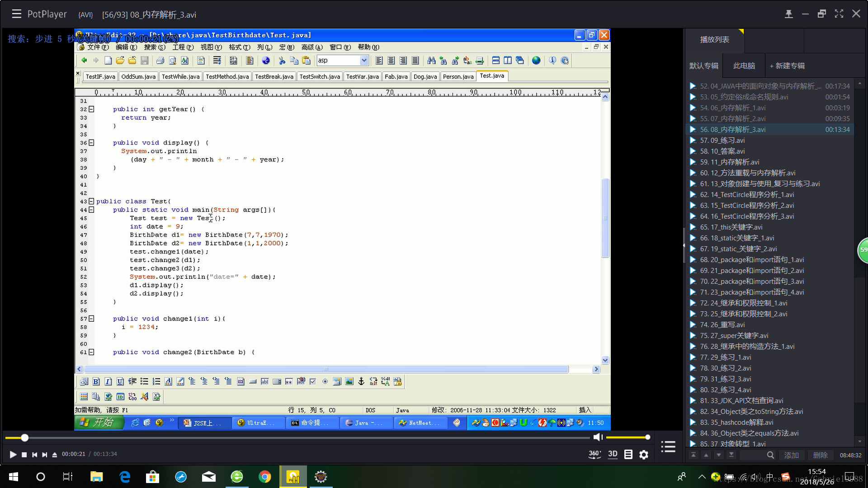The width and height of the screenshot is (868, 488).
Task: Select the 此电脑 tab
Action: point(744,66)
